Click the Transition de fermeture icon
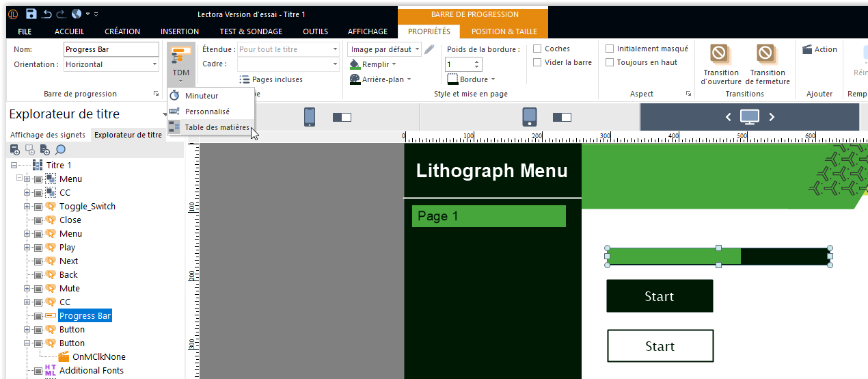868x379 pixels. (765, 54)
